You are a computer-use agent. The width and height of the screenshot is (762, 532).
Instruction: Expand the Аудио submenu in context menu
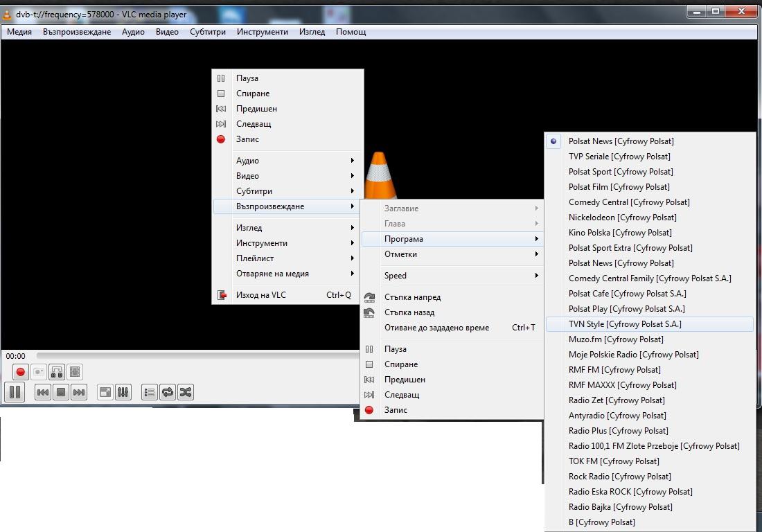pyautogui.click(x=287, y=161)
